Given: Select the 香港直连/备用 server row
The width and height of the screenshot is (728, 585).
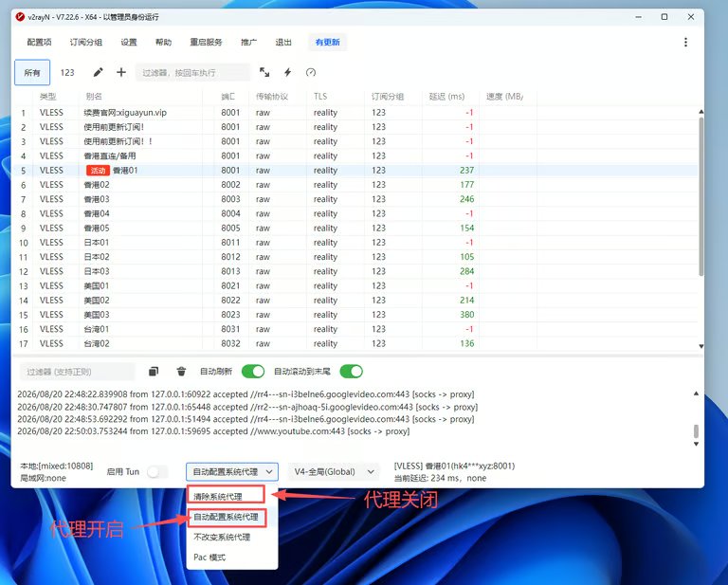Looking at the screenshot, I should [x=355, y=155].
